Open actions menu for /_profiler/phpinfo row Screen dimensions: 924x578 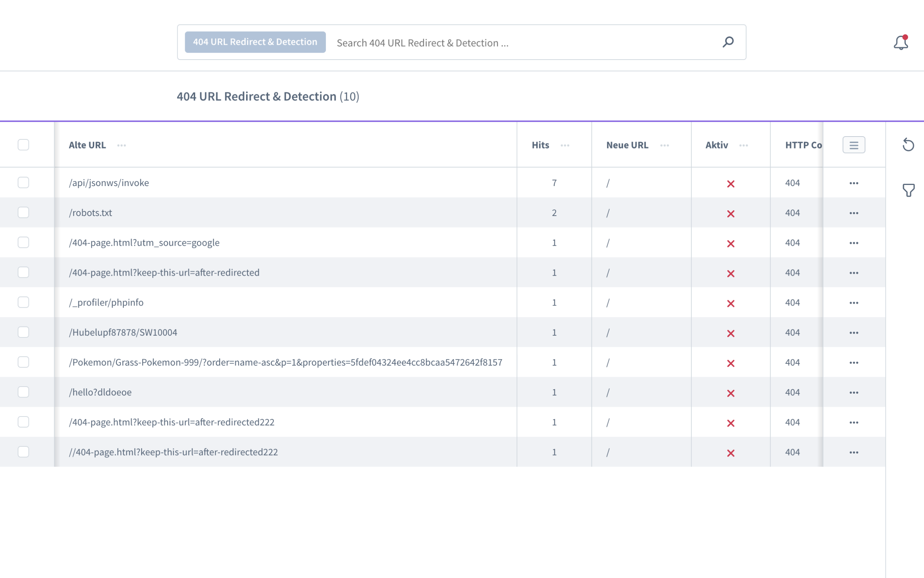point(854,303)
